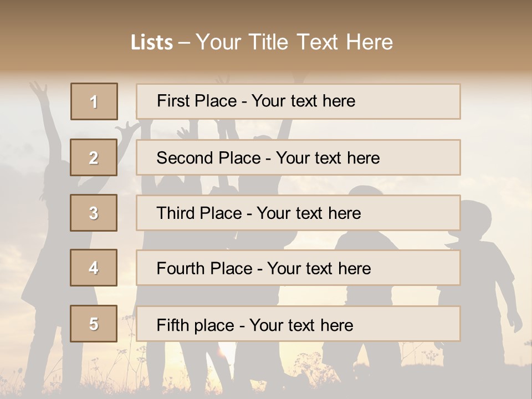Screen dimensions: 532x399
Task: Place cursor in "Third Place" text bar
Action: pos(298,213)
